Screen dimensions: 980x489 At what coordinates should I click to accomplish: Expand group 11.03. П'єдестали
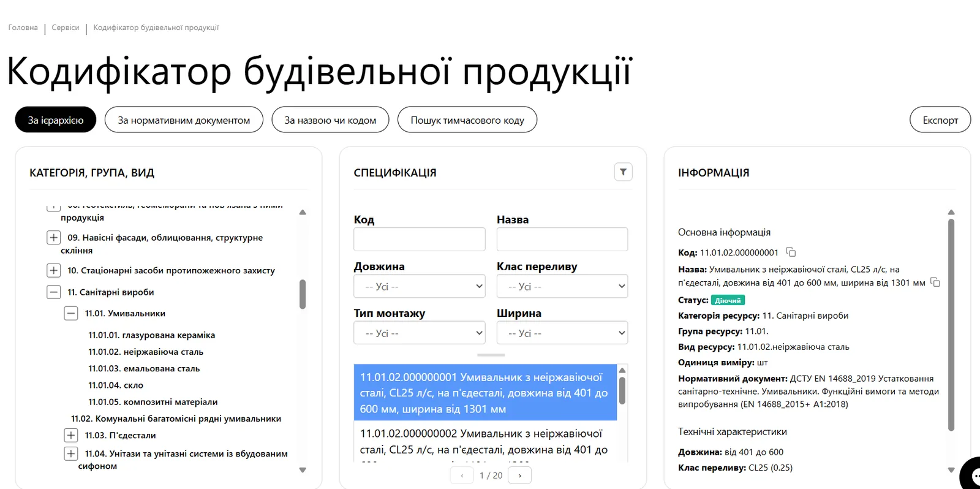click(x=71, y=435)
